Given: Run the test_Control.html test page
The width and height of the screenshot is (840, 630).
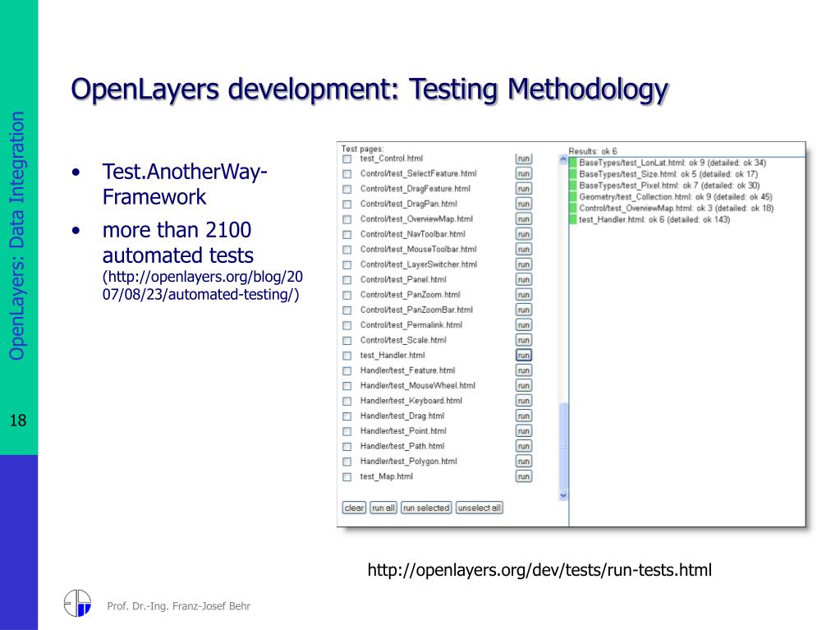Looking at the screenshot, I should pos(523,159).
